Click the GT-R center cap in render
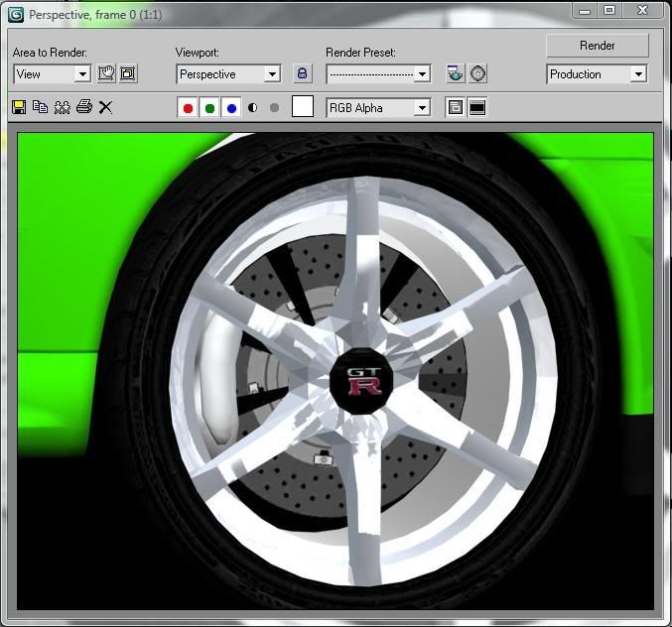This screenshot has width=672, height=627. 362,381
